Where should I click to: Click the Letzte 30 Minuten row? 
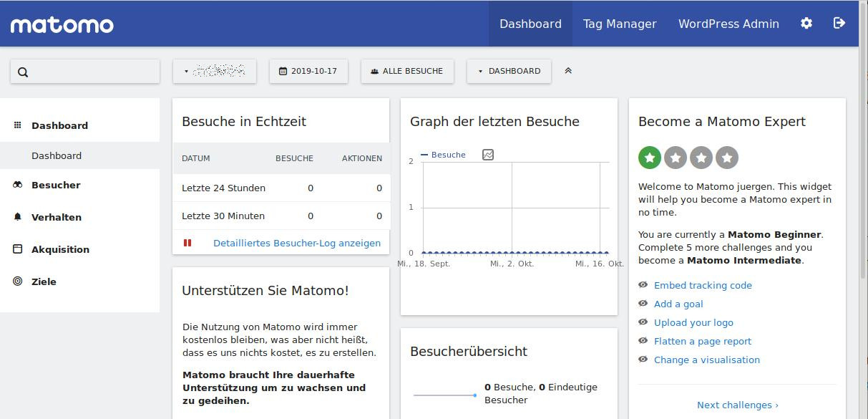[x=282, y=216]
